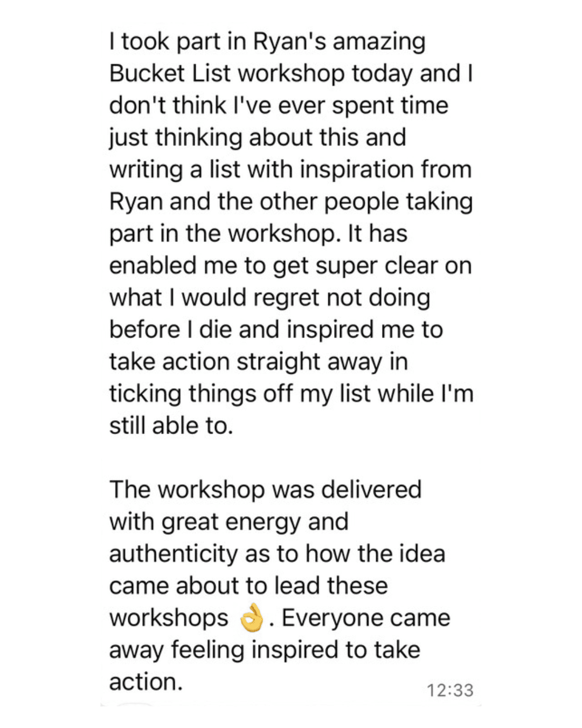Click the OK hand emoji
Image resolution: width=582 pixels, height=728 pixels.
(x=252, y=617)
